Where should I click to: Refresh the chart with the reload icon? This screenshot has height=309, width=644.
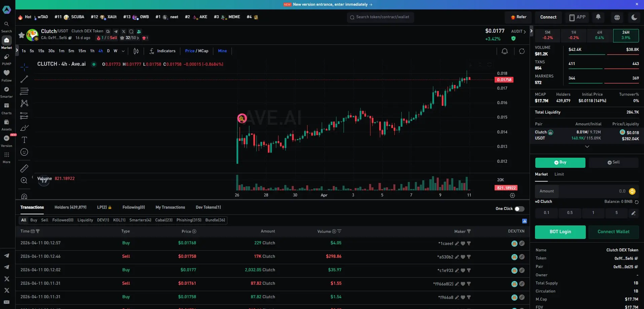pyautogui.click(x=522, y=51)
